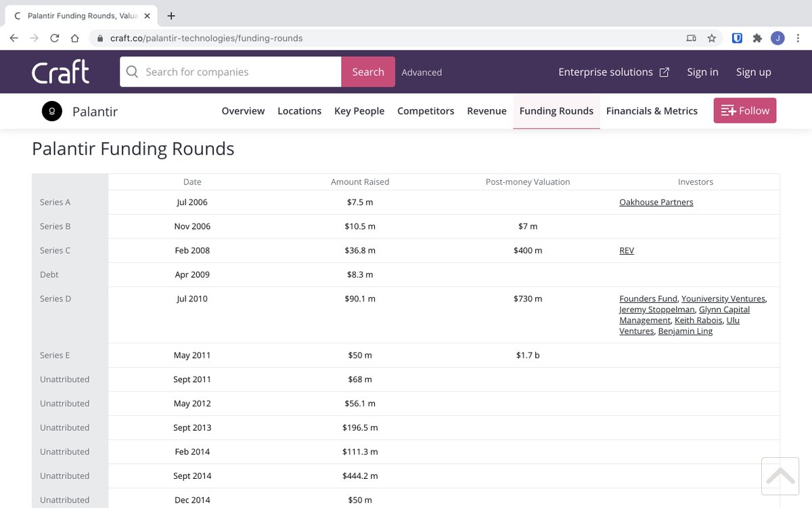
Task: Open the Youniversity Ventures link
Action: pos(723,299)
